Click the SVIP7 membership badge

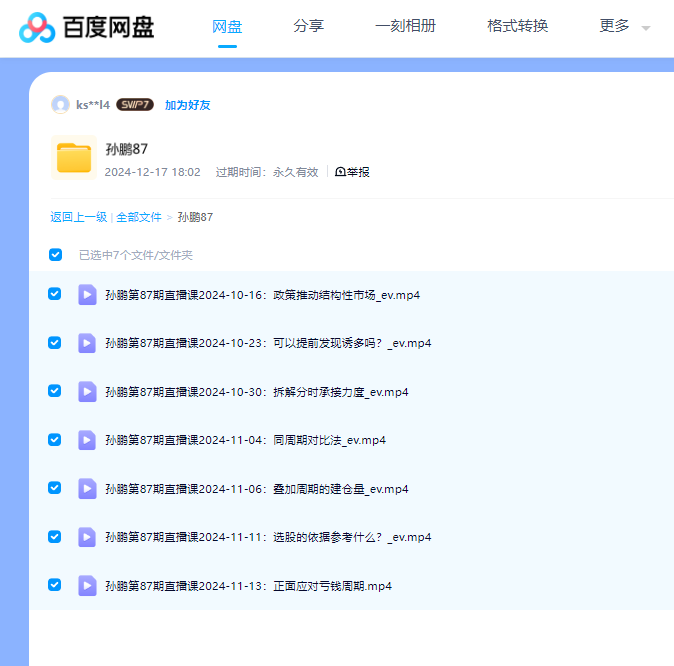pos(135,104)
